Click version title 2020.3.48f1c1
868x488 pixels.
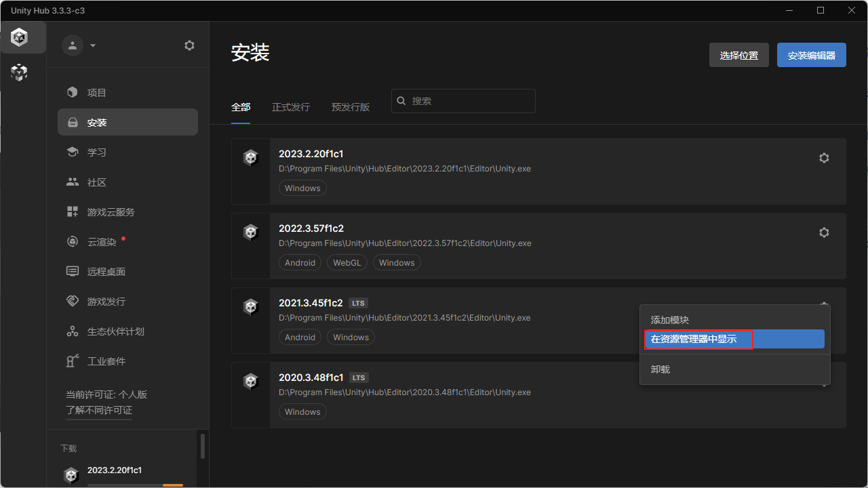pos(311,378)
